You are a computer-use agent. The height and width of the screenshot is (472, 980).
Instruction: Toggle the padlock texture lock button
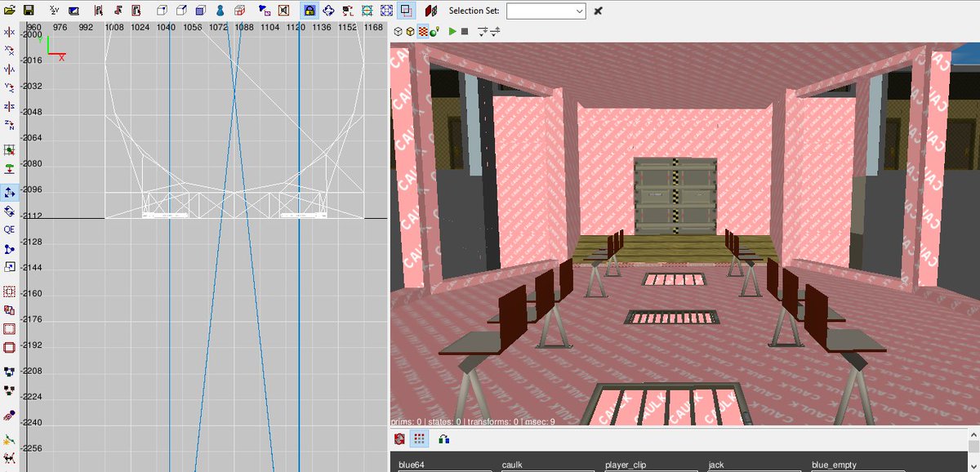[310, 11]
